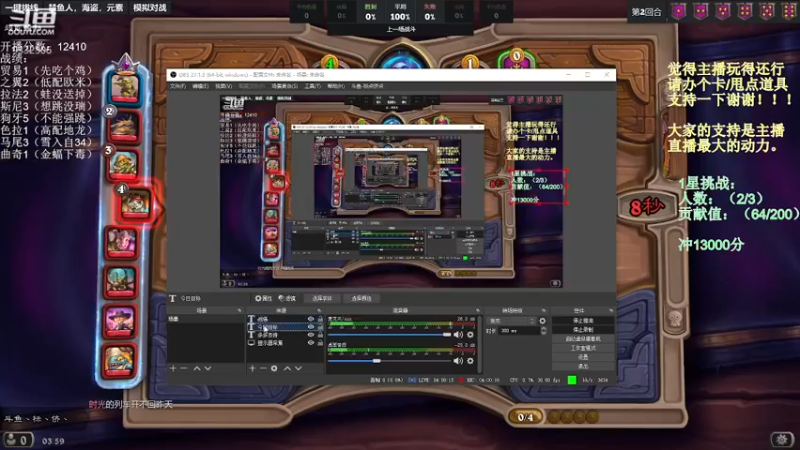Open 滤镜 filters in source toolbar
The height and width of the screenshot is (450, 800).
287,298
